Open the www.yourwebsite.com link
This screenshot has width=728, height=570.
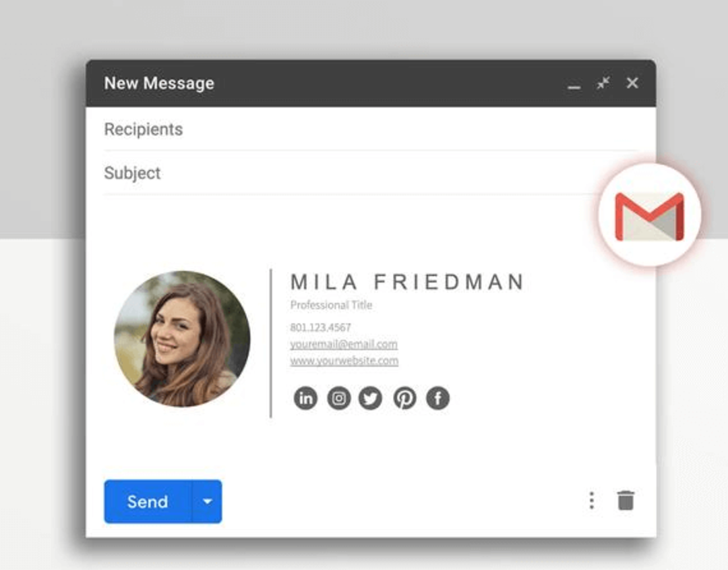[344, 361]
